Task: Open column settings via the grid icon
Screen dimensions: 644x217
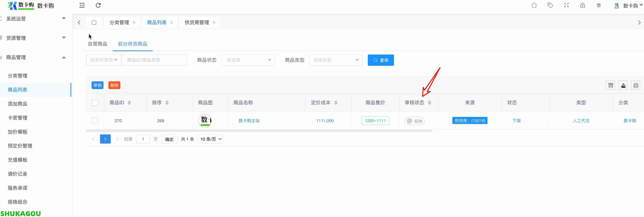Action: click(x=610, y=85)
